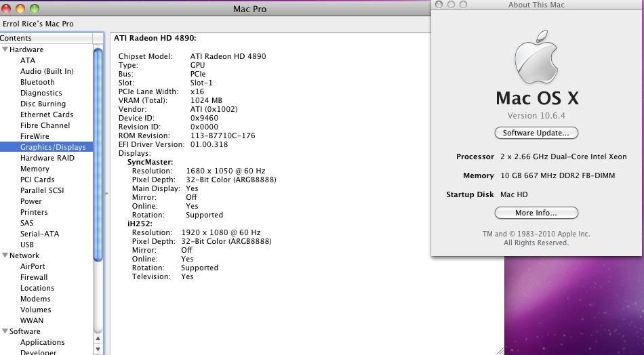Click 1680 x 1050 @ 60 Hz resolution

pyautogui.click(x=226, y=171)
